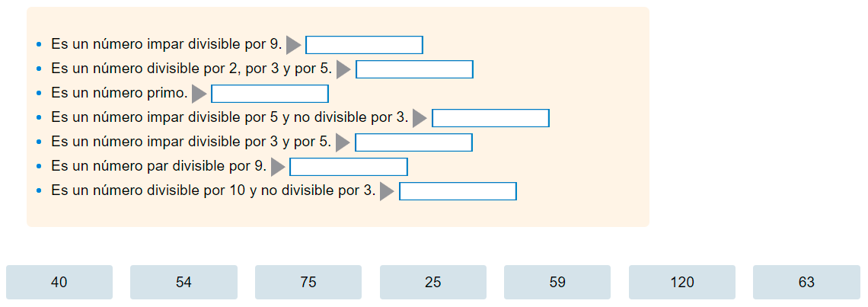Click the answer box for 'par divisible por 9'
The height and width of the screenshot is (307, 868).
(x=349, y=167)
